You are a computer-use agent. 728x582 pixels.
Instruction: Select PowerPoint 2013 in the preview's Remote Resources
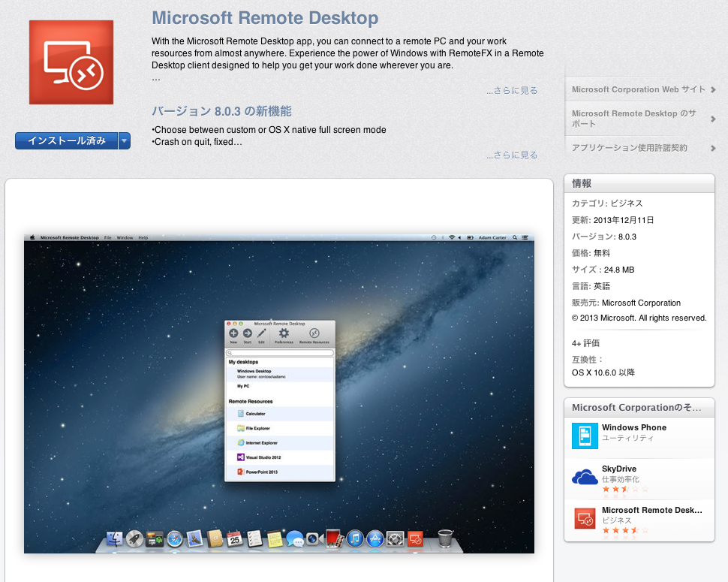click(x=279, y=472)
